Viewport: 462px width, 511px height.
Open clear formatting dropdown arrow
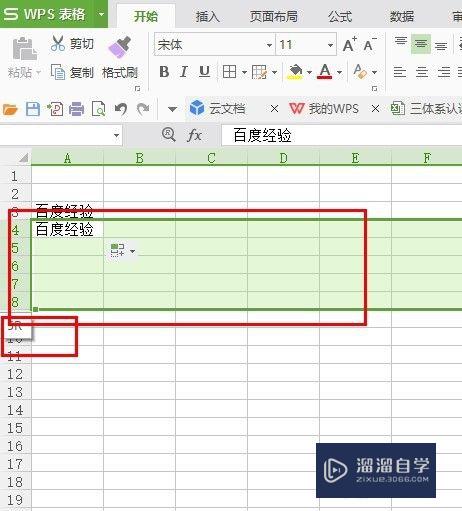click(x=374, y=72)
